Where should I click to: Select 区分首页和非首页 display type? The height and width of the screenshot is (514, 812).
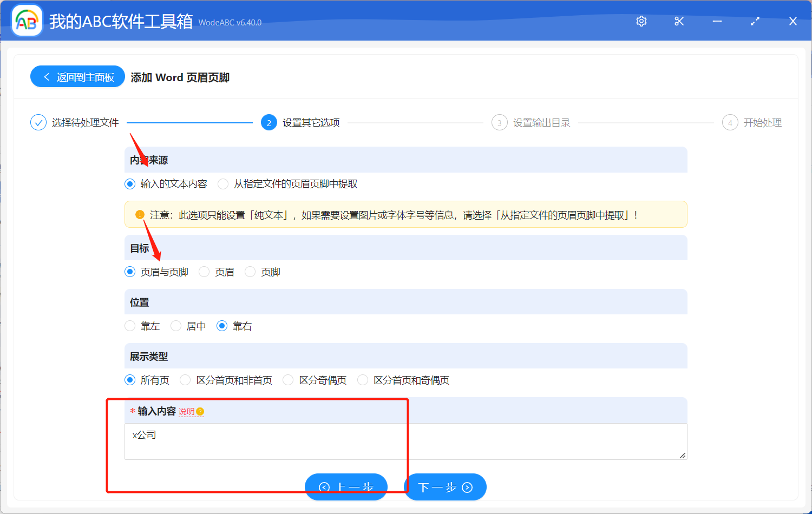point(185,380)
